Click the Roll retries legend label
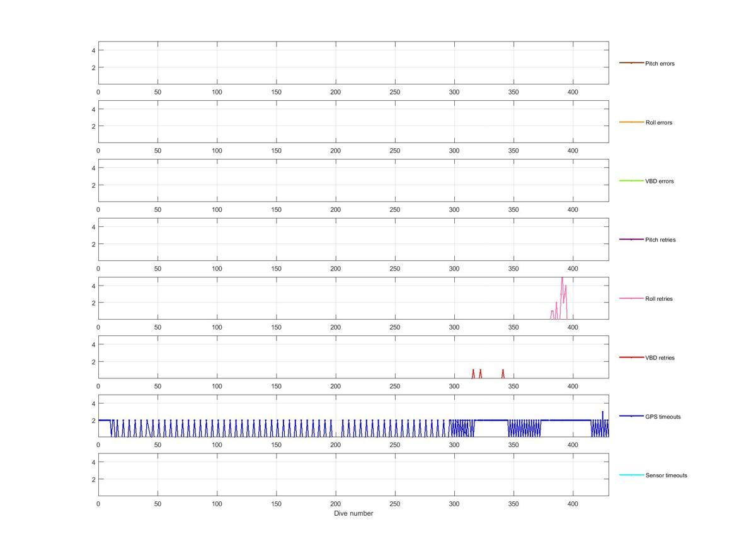The width and height of the screenshot is (756, 558). (x=659, y=299)
